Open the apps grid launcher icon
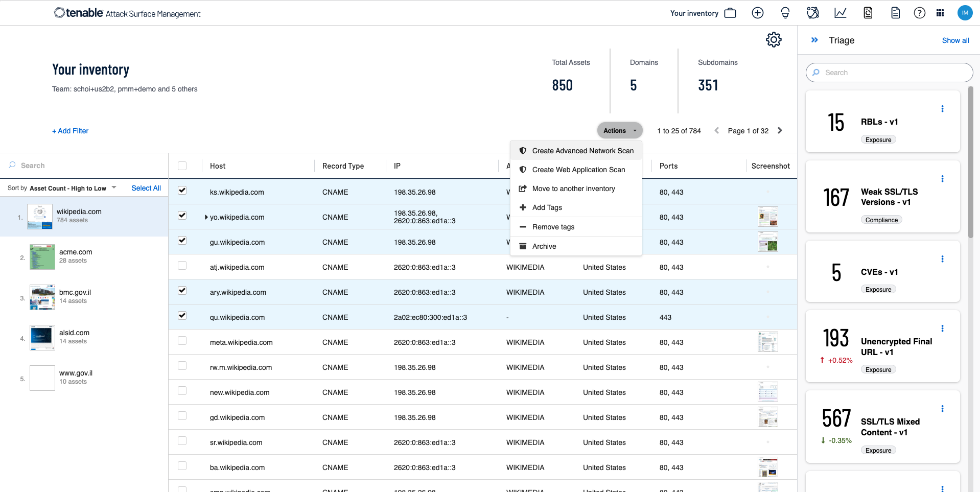 (940, 13)
